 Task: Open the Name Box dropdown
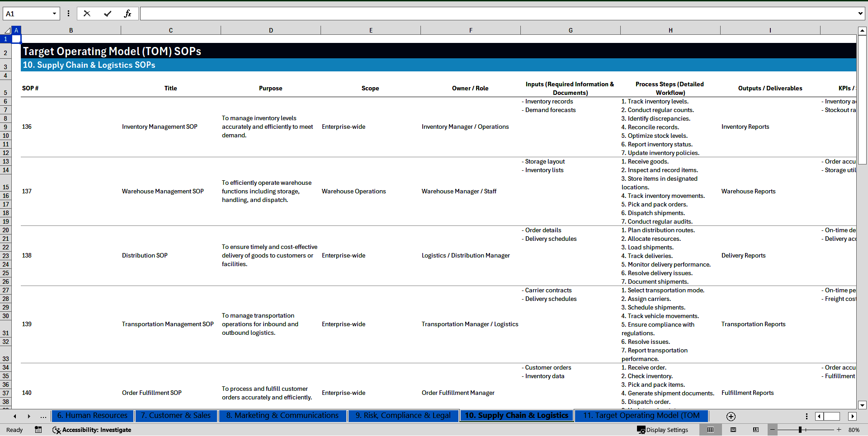pos(54,14)
